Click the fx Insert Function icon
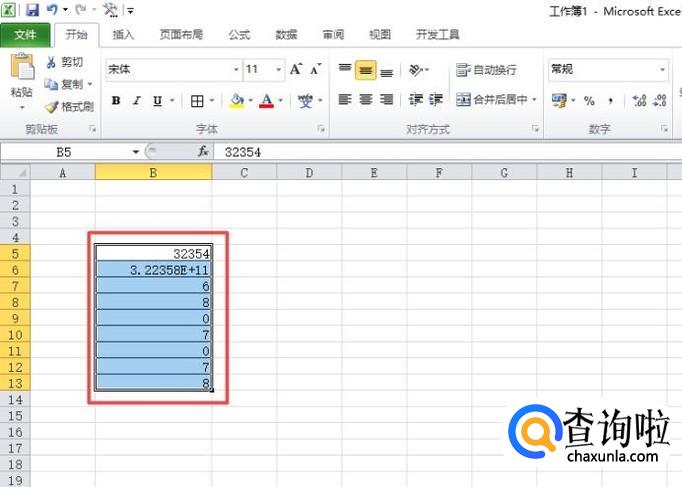Viewport: 682px width, 487px height. (203, 152)
